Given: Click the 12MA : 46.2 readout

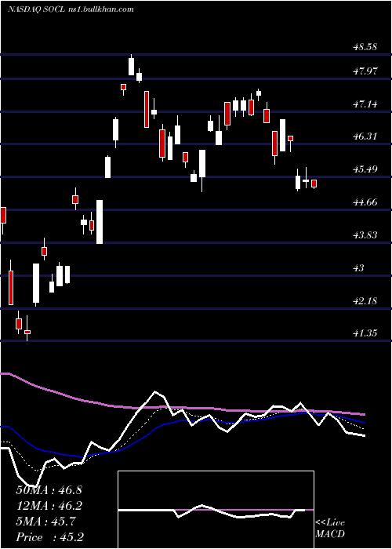Looking at the screenshot, I should click(49, 506).
